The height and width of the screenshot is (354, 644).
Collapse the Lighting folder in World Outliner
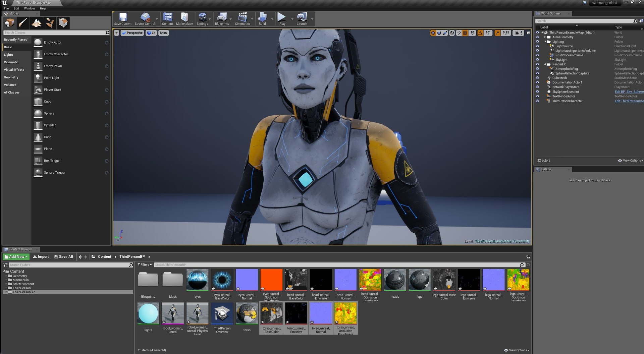pos(545,42)
